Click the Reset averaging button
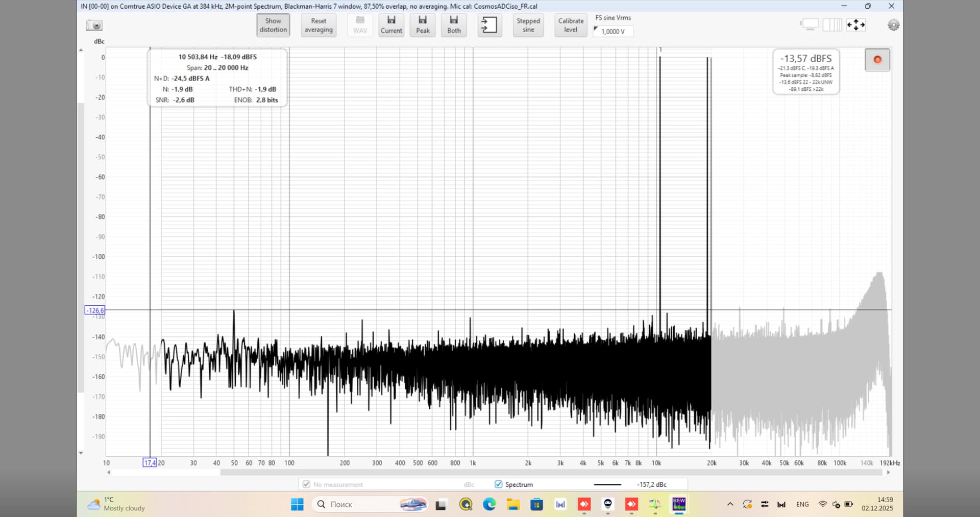This screenshot has height=517, width=980. pos(318,25)
